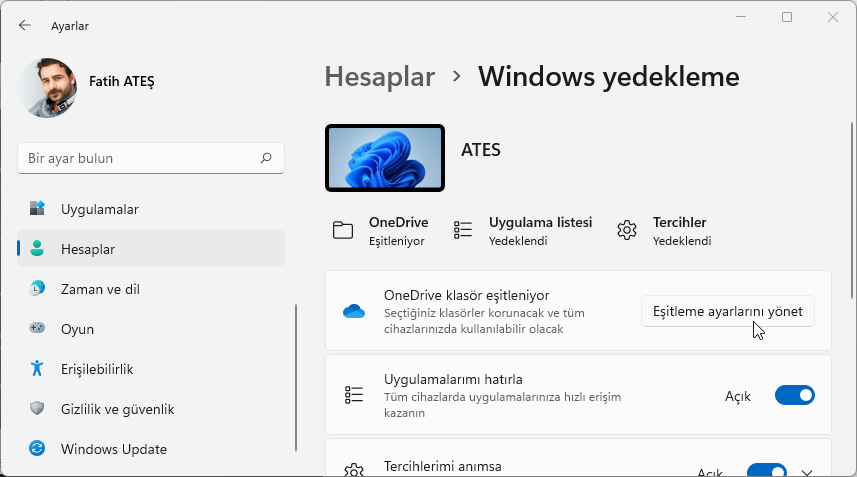
Task: Click the Uygulamalar sidebar icon
Action: 37,208
